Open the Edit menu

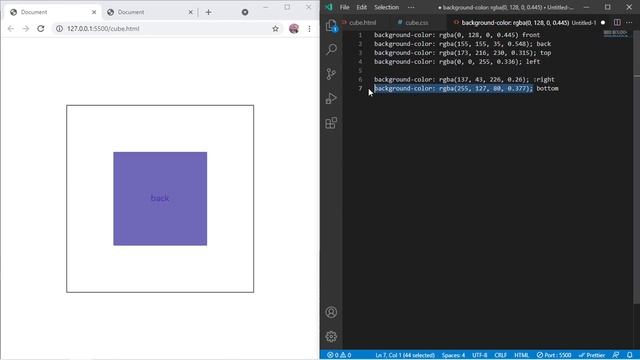pyautogui.click(x=362, y=7)
